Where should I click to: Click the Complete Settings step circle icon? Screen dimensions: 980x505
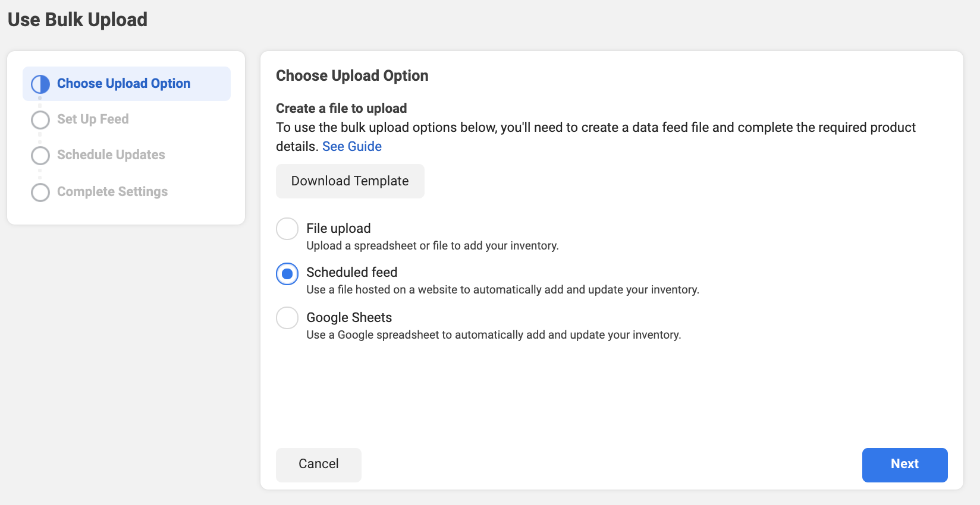[40, 192]
